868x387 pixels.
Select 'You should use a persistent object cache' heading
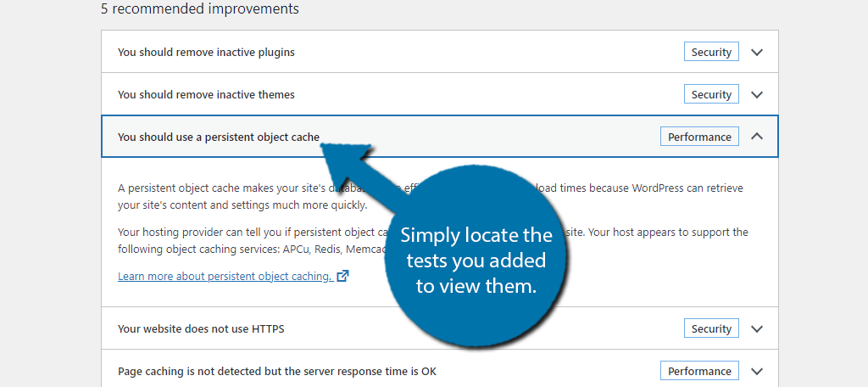219,137
